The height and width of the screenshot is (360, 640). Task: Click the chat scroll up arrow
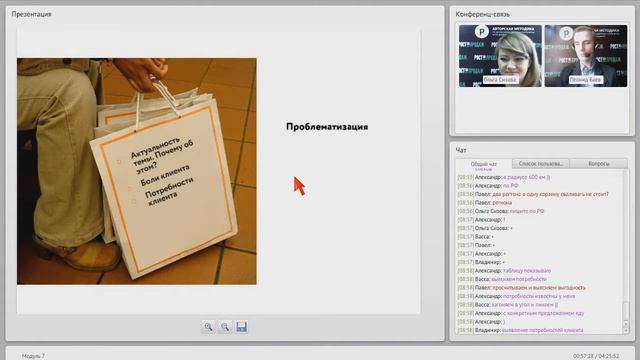click(x=626, y=323)
